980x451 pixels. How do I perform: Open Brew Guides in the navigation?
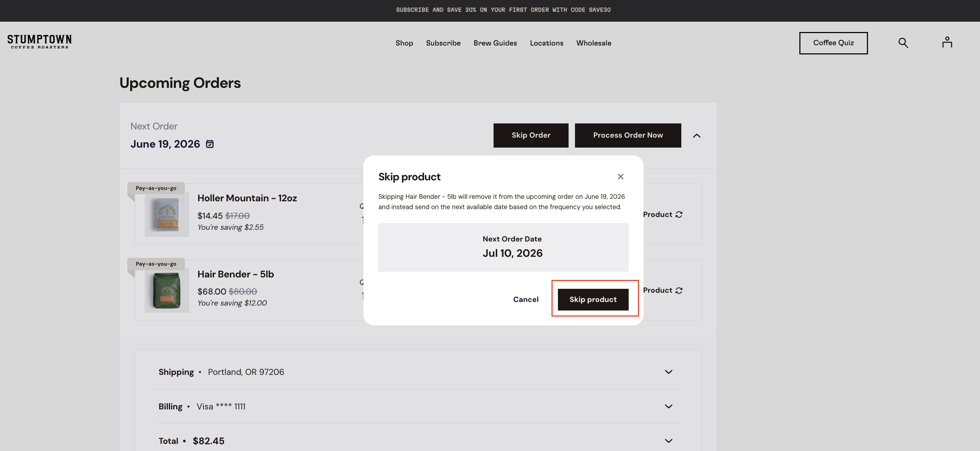coord(495,43)
